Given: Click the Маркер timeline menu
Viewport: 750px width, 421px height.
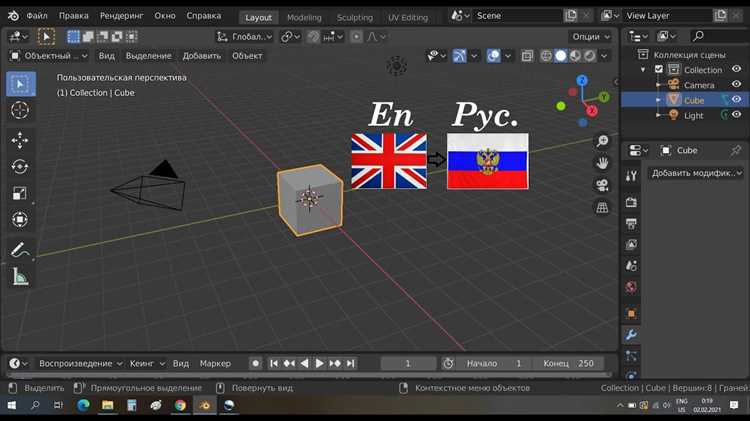Looking at the screenshot, I should 215,364.
